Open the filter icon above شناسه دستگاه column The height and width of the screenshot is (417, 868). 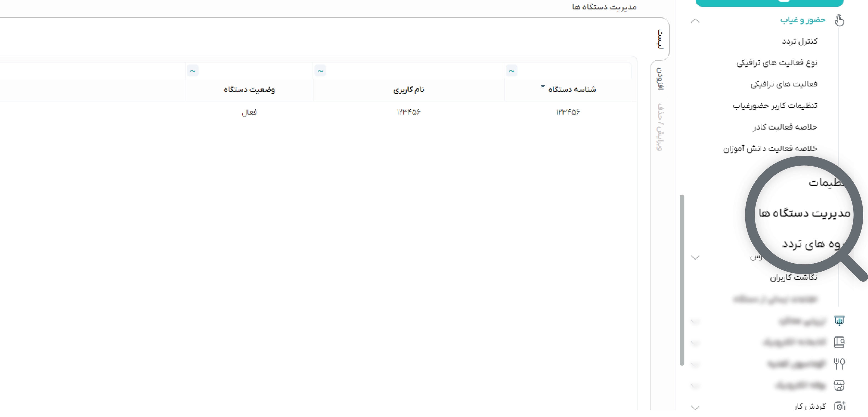point(512,71)
